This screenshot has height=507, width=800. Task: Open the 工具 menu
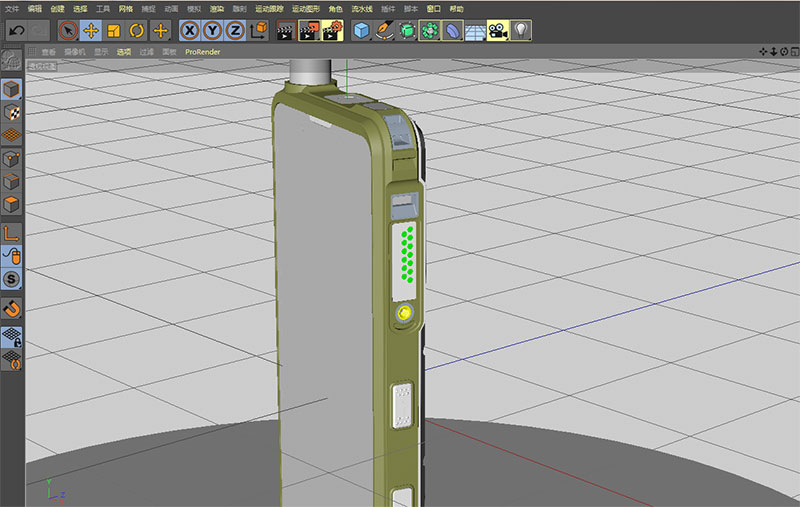coord(103,9)
